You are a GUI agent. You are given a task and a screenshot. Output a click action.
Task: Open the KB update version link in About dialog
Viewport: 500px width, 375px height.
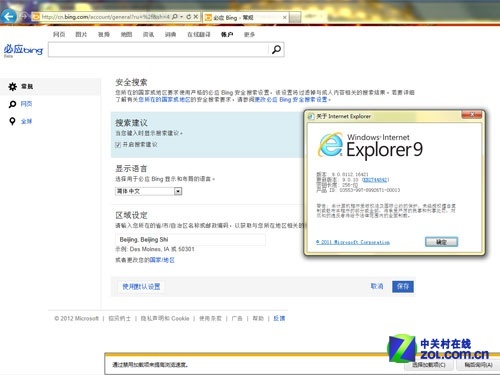375,180
